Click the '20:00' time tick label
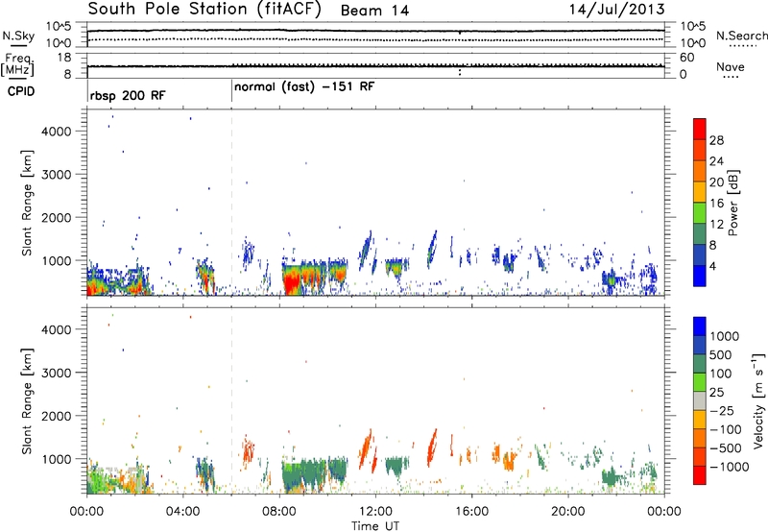768x532 pixels. pyautogui.click(x=568, y=512)
